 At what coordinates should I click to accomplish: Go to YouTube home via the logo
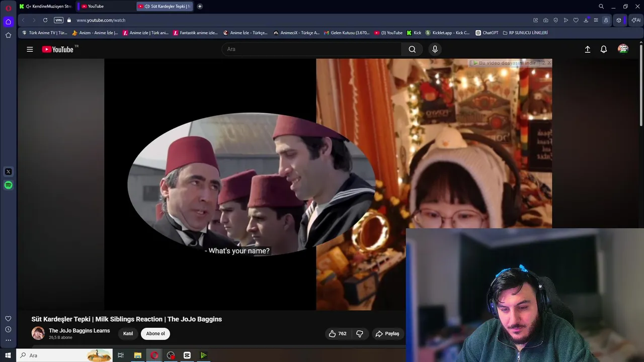(x=58, y=49)
